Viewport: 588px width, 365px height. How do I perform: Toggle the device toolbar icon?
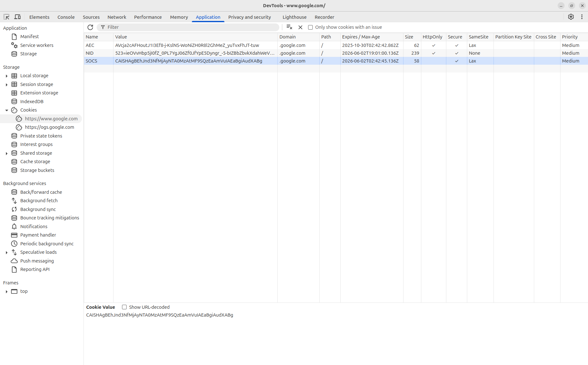tap(18, 17)
